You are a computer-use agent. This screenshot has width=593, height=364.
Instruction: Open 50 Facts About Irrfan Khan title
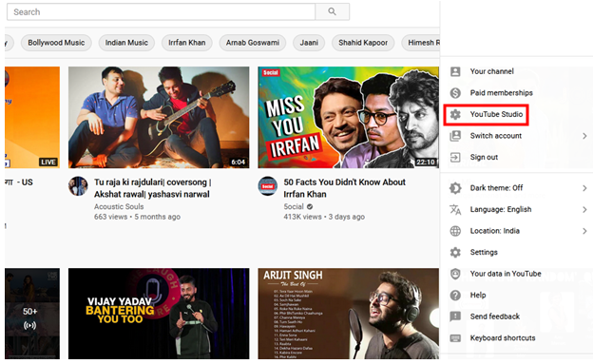point(345,188)
